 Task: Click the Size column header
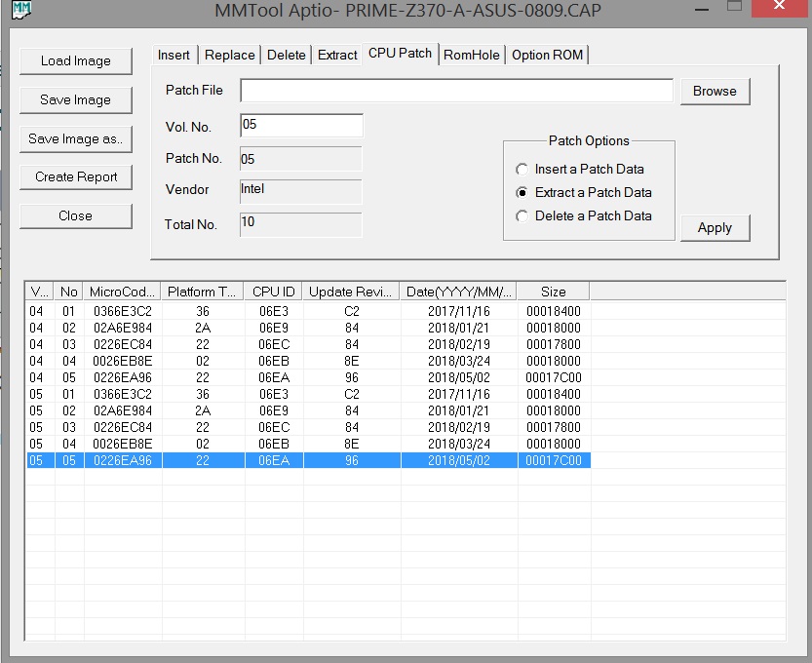[553, 292]
